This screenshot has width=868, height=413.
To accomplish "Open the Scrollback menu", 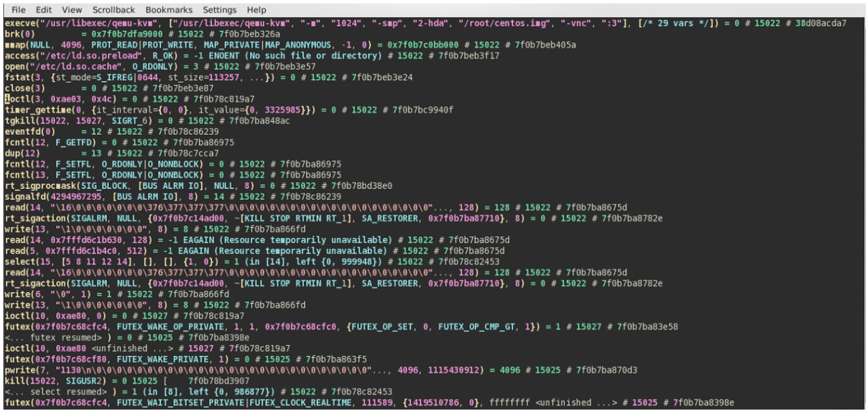I will [x=113, y=10].
